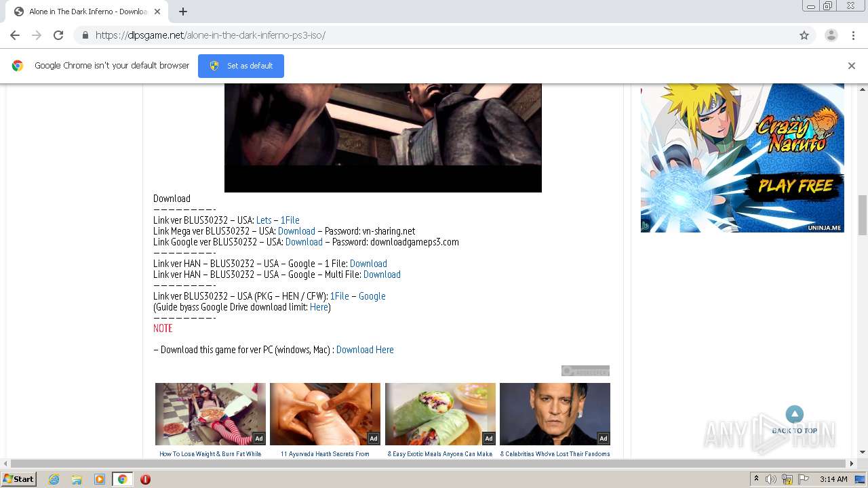
Task: Click the red NOTE text
Action: point(163,328)
